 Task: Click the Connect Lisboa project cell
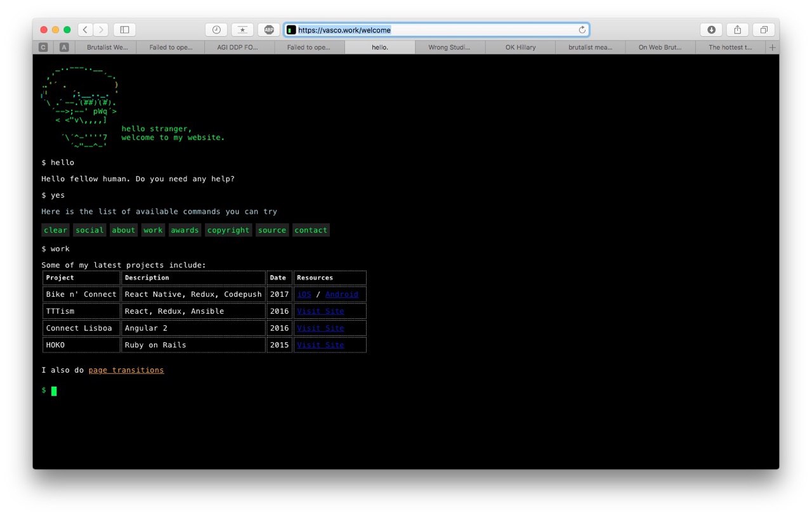(81, 328)
